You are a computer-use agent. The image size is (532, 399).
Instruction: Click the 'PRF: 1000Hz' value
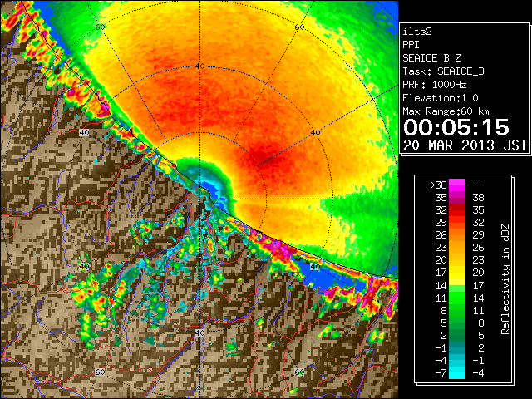[x=434, y=85]
